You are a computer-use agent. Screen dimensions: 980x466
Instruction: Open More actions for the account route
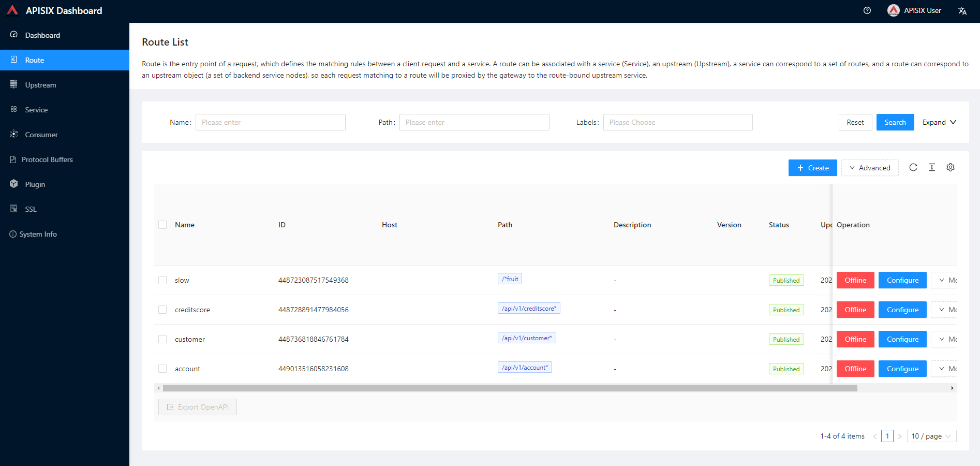click(945, 368)
